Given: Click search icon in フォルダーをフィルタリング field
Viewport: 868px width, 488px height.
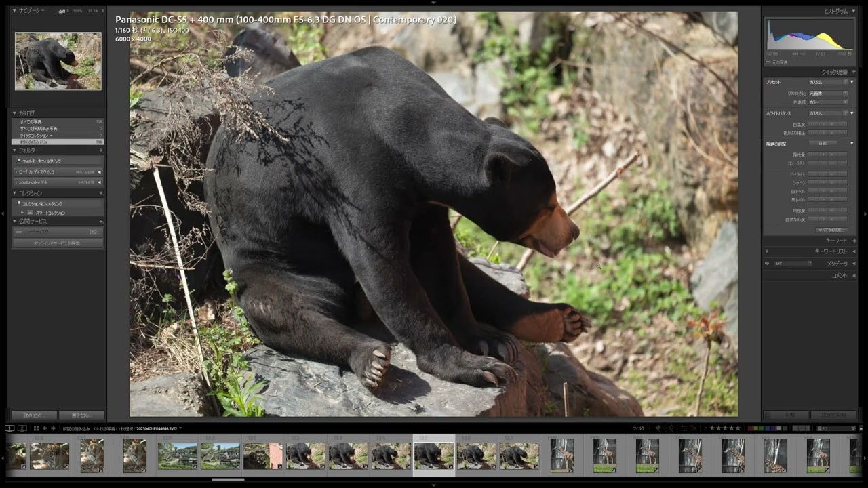Looking at the screenshot, I should pos(19,161).
